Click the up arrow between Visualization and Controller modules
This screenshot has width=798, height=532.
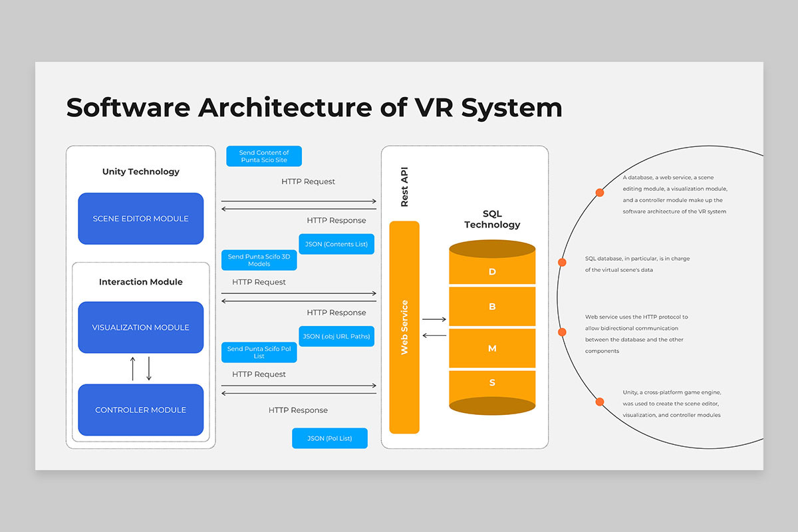[x=132, y=368]
